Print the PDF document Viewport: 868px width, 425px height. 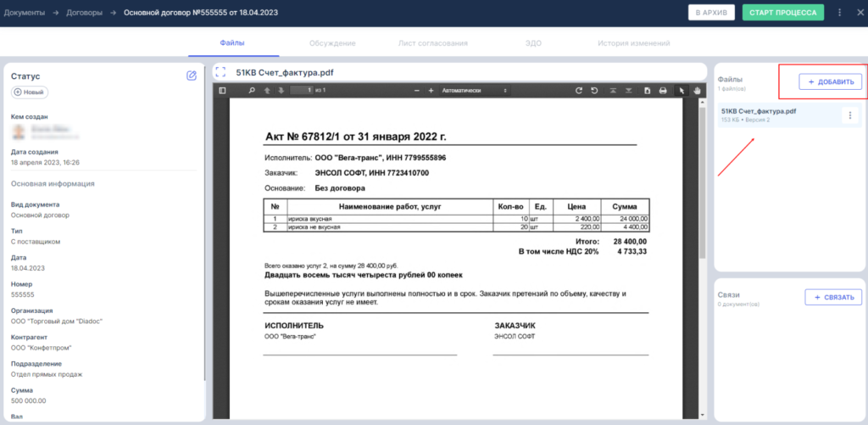point(662,90)
